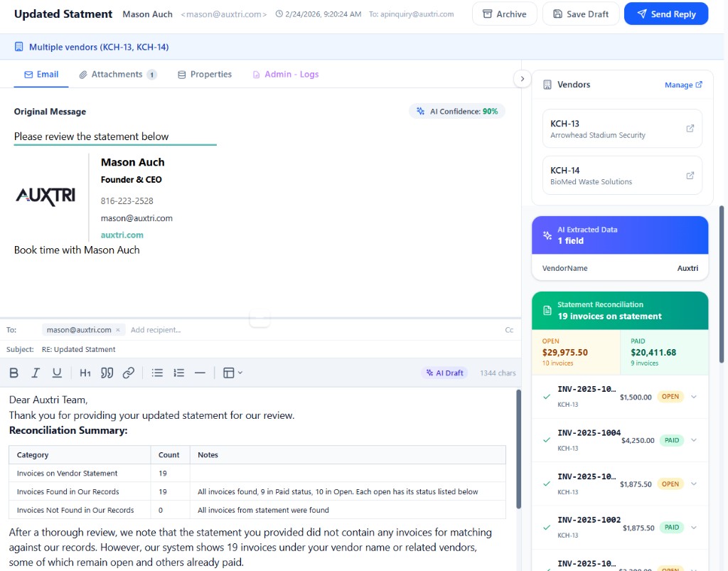Expand the side panel with the chevron arrow
Viewport: 728px width, 571px height.
tap(523, 78)
